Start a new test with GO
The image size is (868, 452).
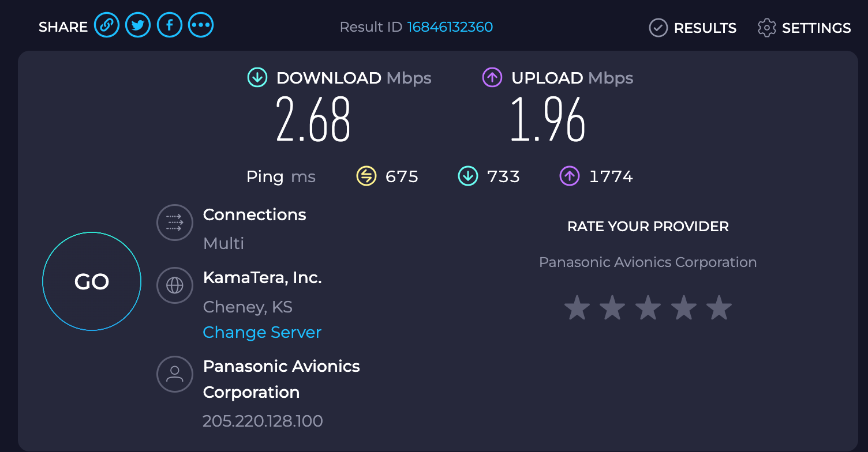[92, 281]
